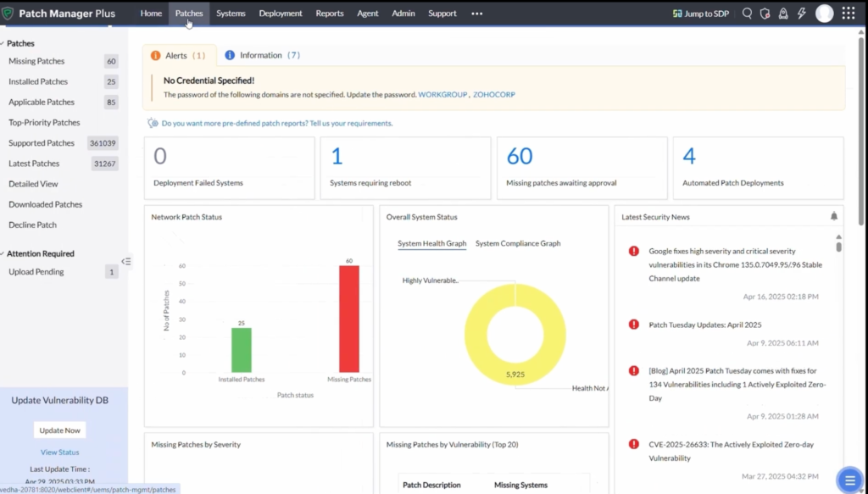Open the blue floating menu button

point(849,480)
